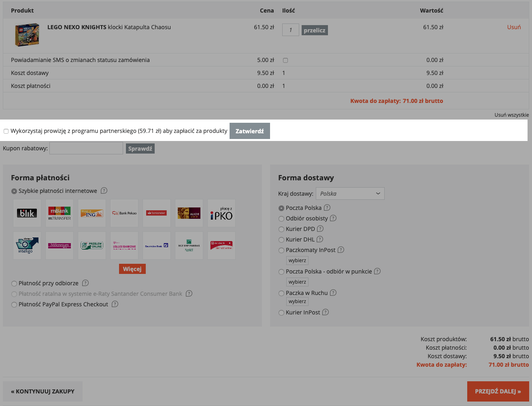Choose mBank mTransfer payment option
Image resolution: width=532 pixels, height=406 pixels.
coord(60,213)
